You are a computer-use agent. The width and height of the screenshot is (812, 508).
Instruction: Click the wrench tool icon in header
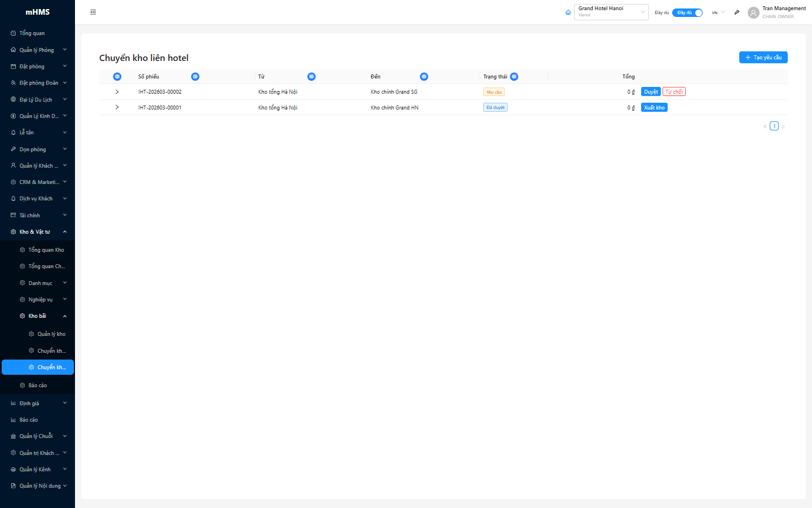pyautogui.click(x=736, y=12)
